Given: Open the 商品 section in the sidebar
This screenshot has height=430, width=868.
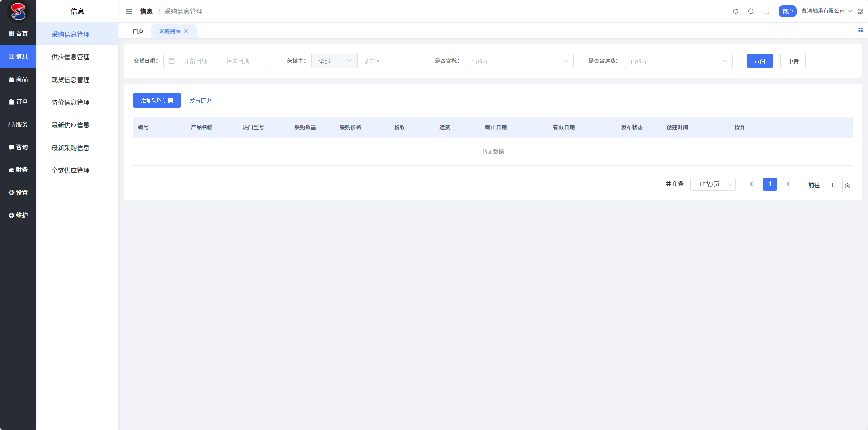Looking at the screenshot, I should [x=18, y=79].
